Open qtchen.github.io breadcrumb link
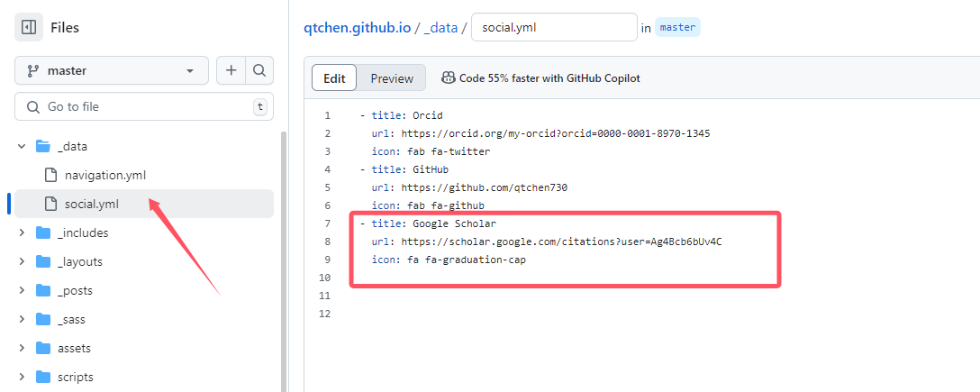Screen dimensions: 980x392 357,28
